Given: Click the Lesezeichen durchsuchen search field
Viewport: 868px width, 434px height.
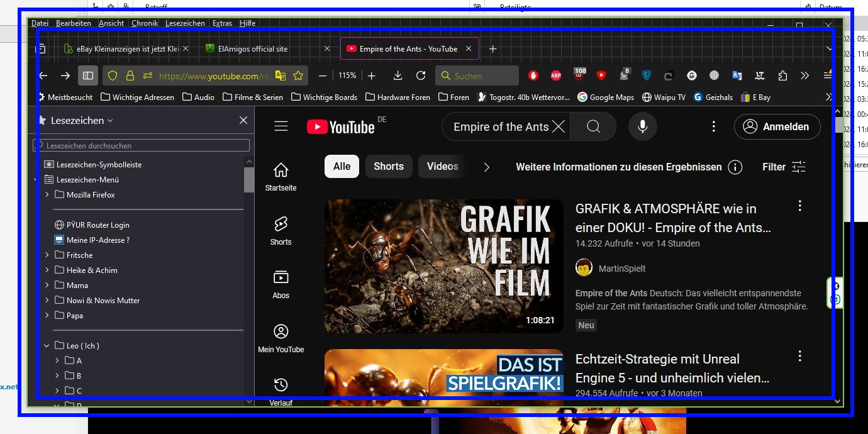Looking at the screenshot, I should 142,145.
